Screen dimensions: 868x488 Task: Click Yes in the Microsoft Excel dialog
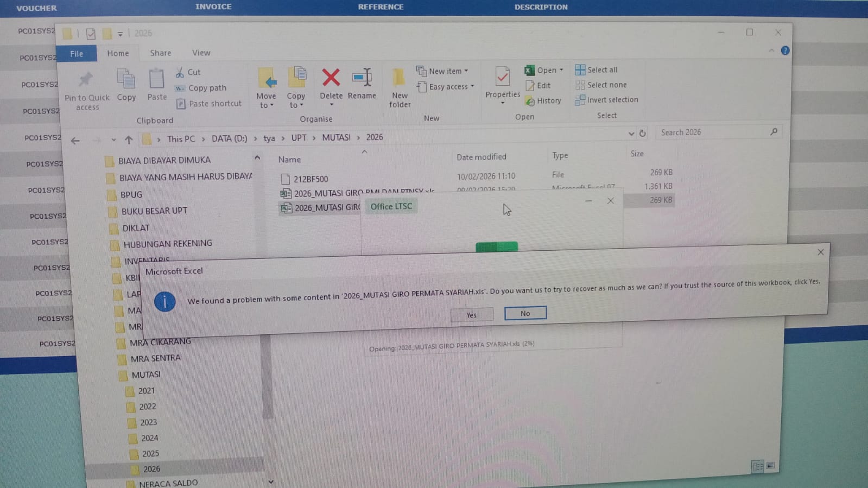tap(471, 315)
